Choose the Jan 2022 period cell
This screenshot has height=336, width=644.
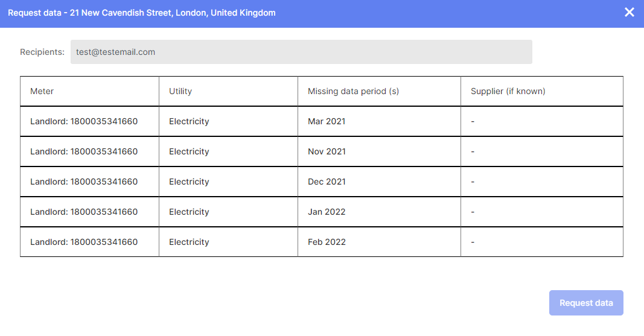coord(327,212)
